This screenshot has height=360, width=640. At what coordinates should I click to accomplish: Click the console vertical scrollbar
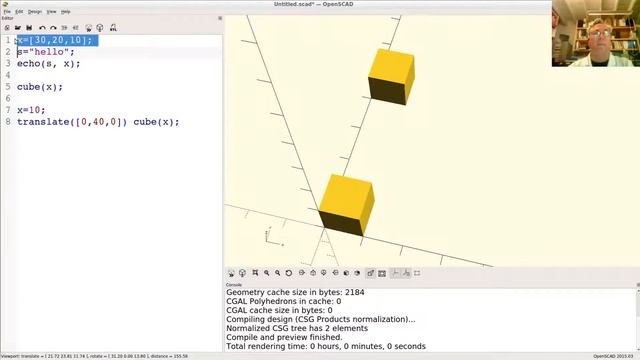pyautogui.click(x=638, y=320)
